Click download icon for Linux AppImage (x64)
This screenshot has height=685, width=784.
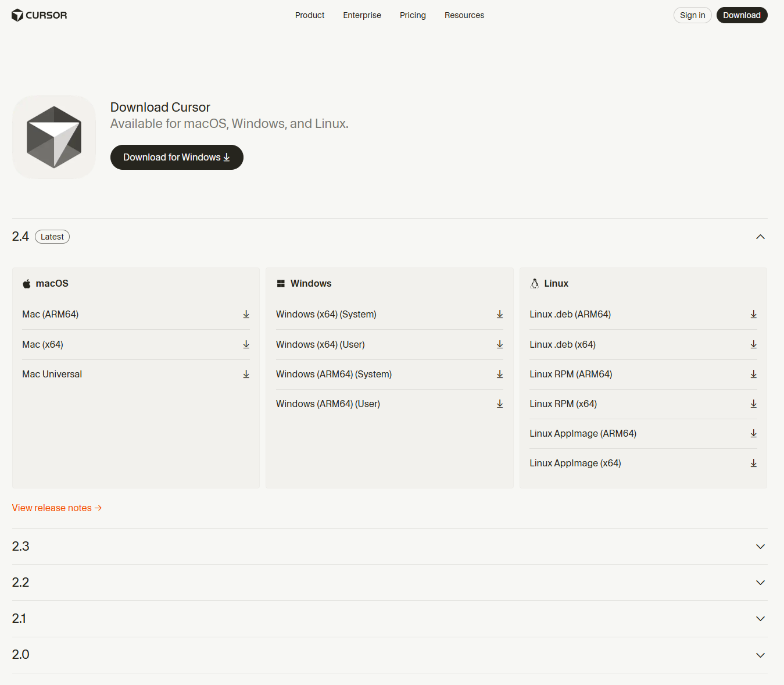coord(753,463)
